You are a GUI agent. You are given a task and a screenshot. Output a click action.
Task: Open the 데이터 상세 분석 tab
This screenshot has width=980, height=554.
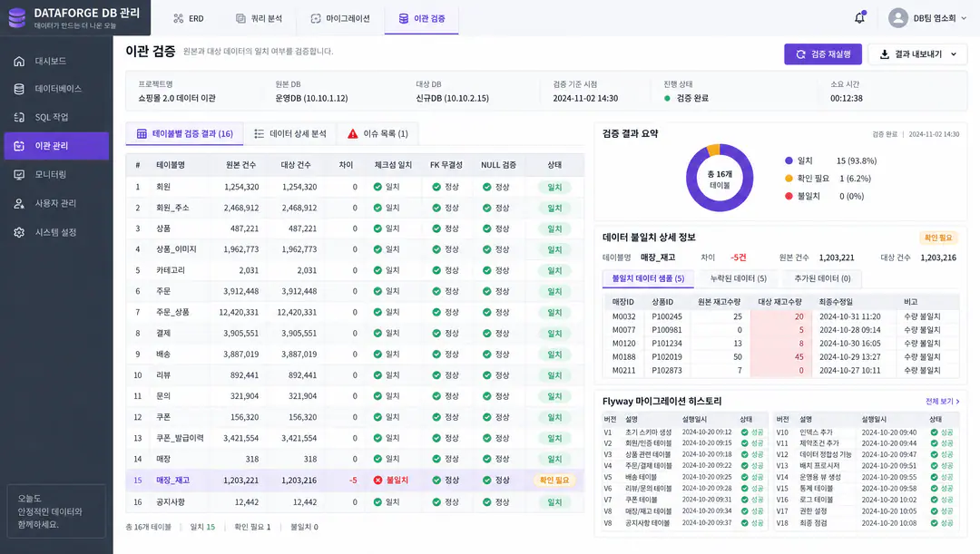[x=290, y=133]
